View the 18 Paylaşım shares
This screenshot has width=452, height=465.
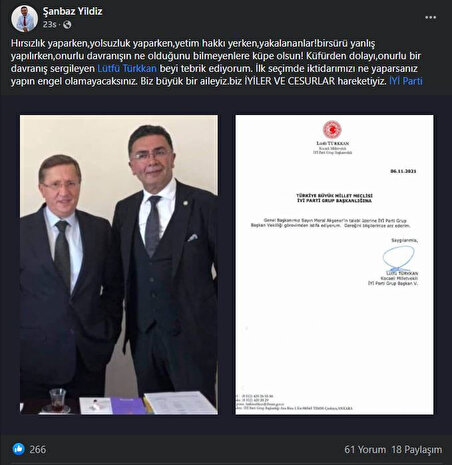point(417,449)
